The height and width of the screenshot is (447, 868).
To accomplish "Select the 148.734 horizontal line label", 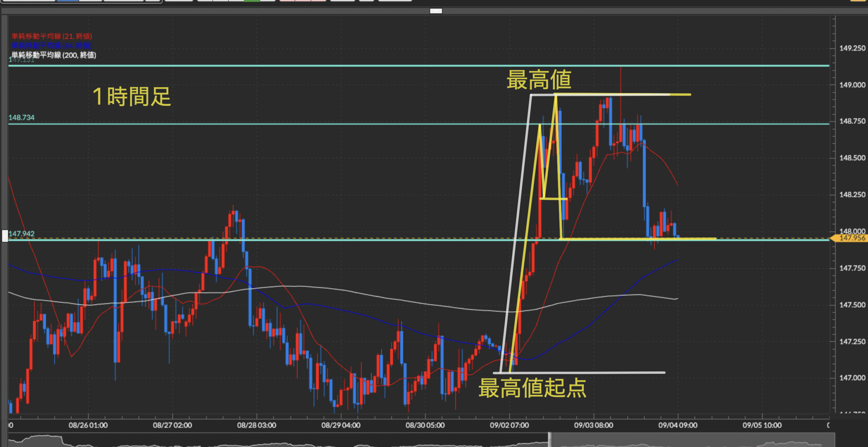I will coord(21,118).
